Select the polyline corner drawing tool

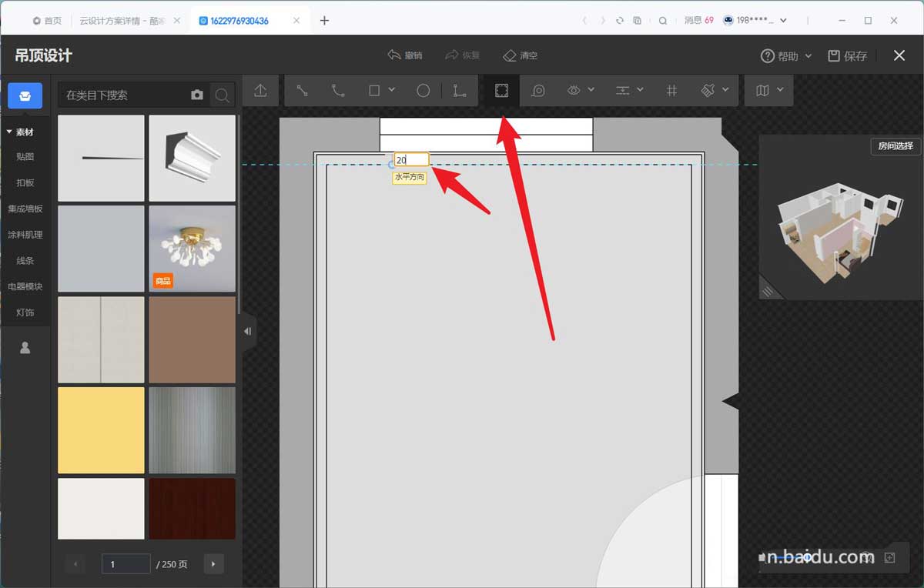(460, 91)
